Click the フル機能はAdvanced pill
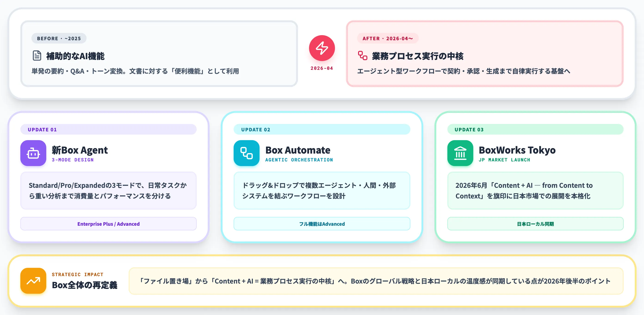 click(x=322, y=224)
